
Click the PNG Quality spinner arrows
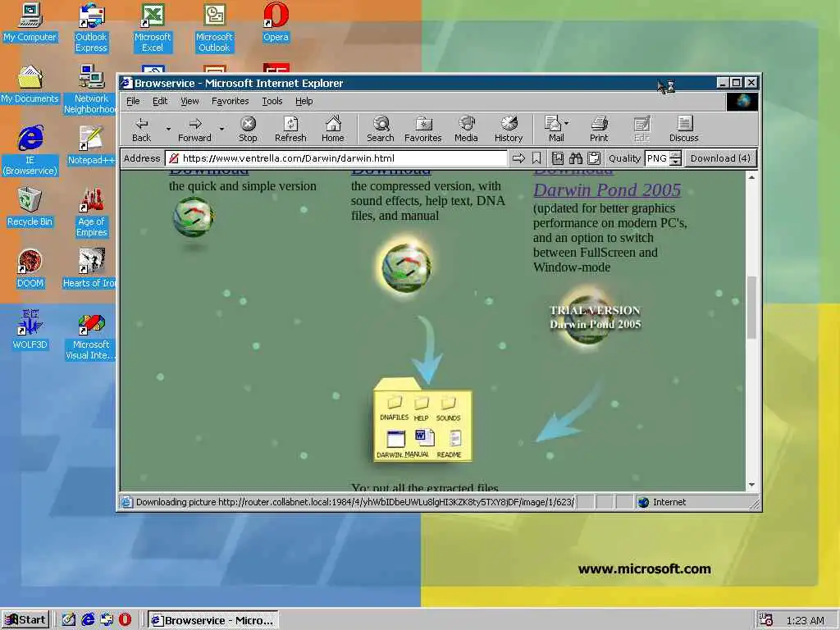pos(676,158)
